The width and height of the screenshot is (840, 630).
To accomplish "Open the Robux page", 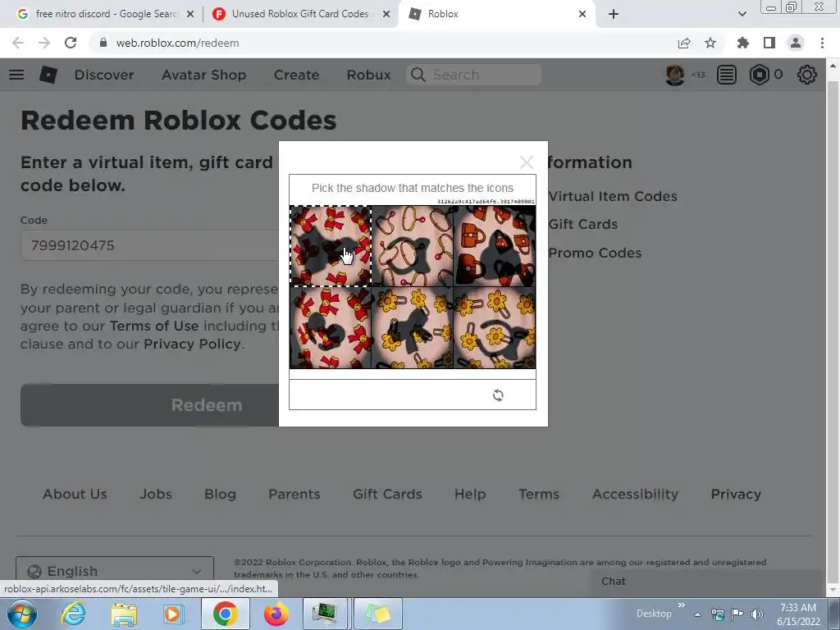I will click(x=368, y=75).
